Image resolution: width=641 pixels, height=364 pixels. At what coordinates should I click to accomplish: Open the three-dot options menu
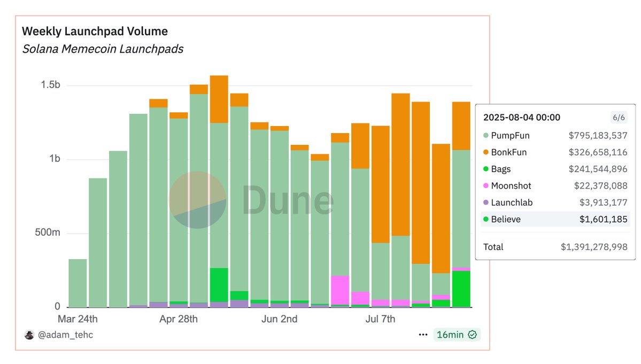point(423,335)
